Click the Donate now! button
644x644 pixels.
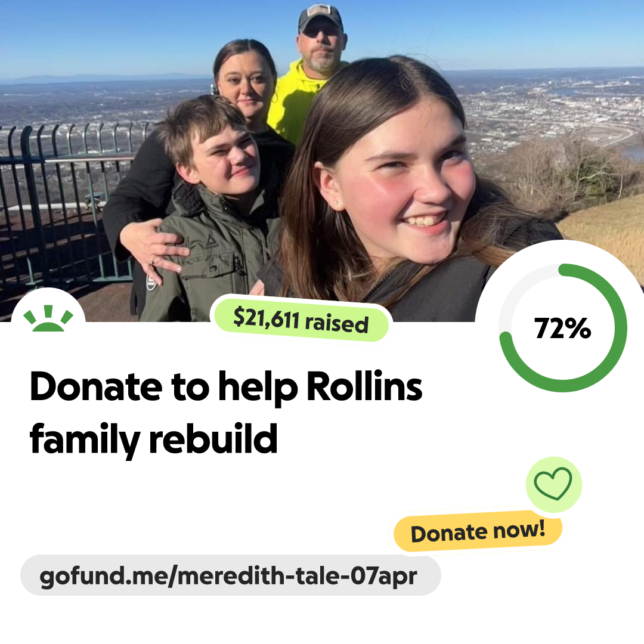pos(478,531)
